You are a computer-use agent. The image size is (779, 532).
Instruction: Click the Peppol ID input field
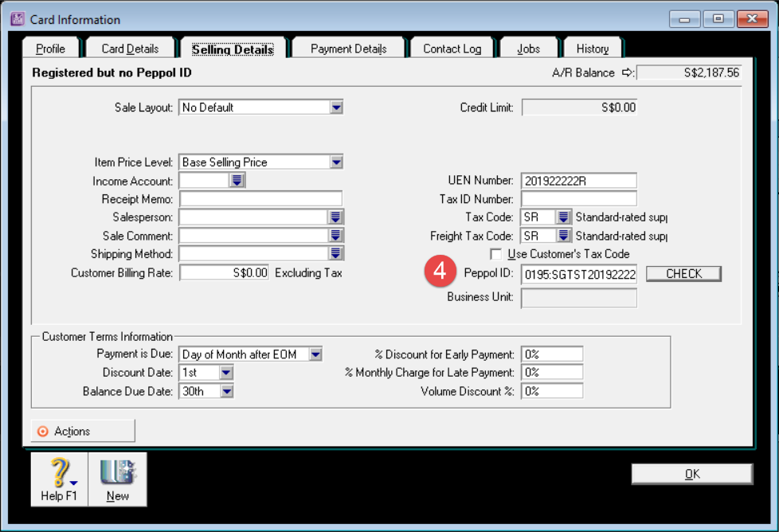pos(579,274)
